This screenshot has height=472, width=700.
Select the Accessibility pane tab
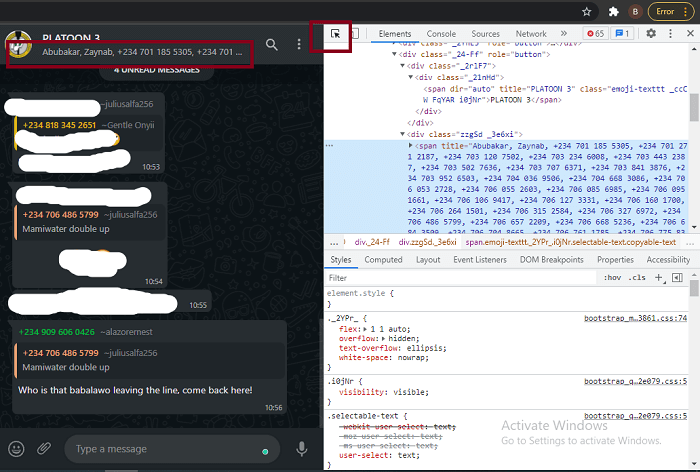click(x=668, y=259)
